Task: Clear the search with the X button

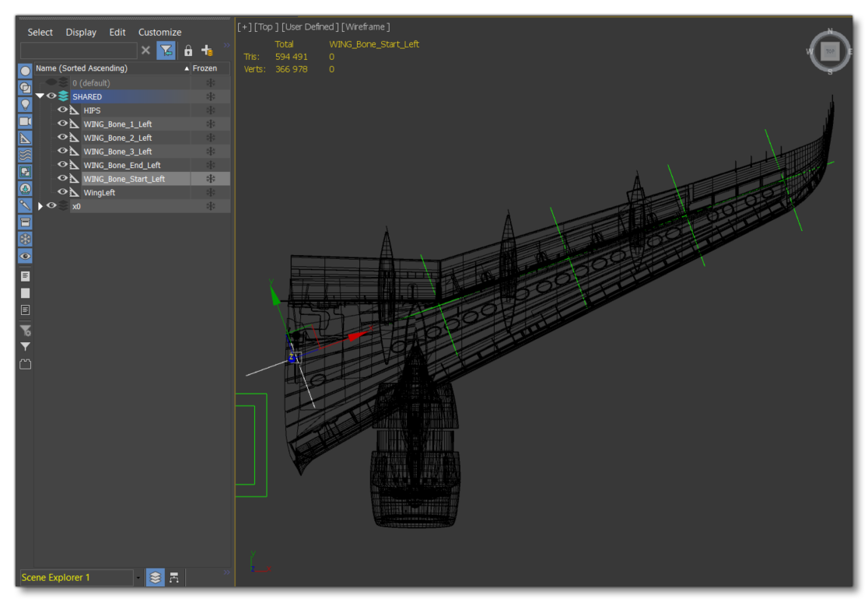Action: pyautogui.click(x=147, y=50)
